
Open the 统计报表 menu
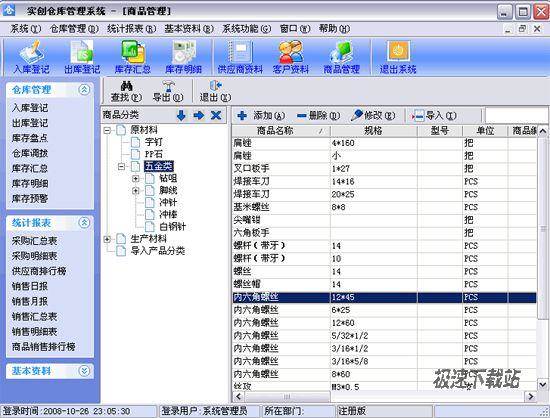coord(132,29)
